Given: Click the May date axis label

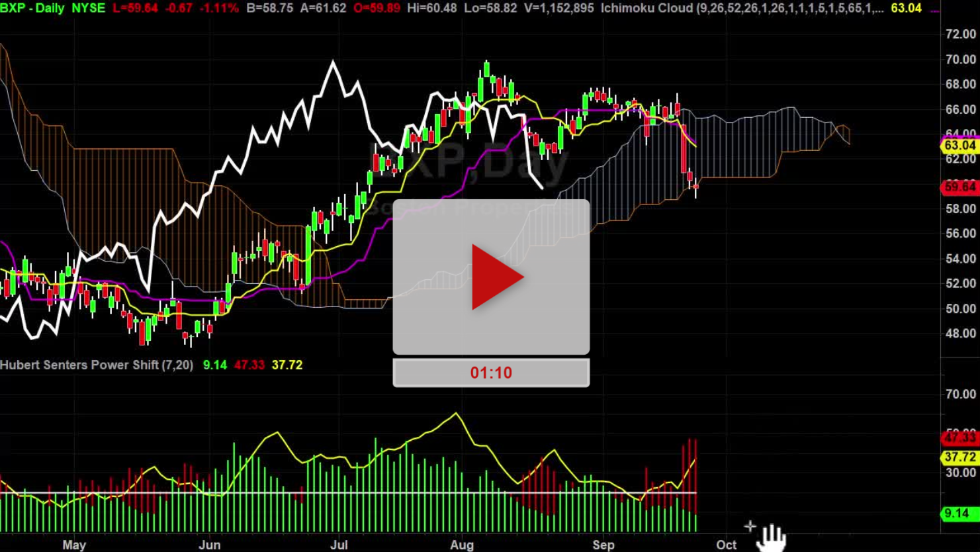Looking at the screenshot, I should click(x=74, y=545).
